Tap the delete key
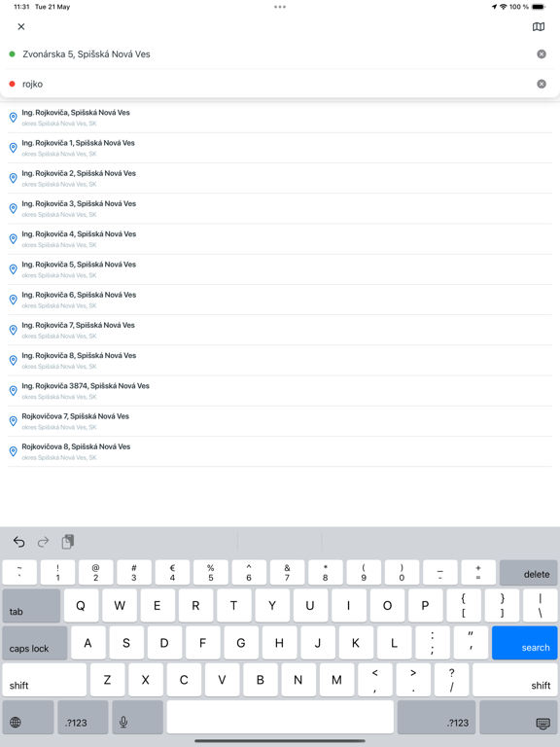This screenshot has height=747, width=560. point(528,572)
